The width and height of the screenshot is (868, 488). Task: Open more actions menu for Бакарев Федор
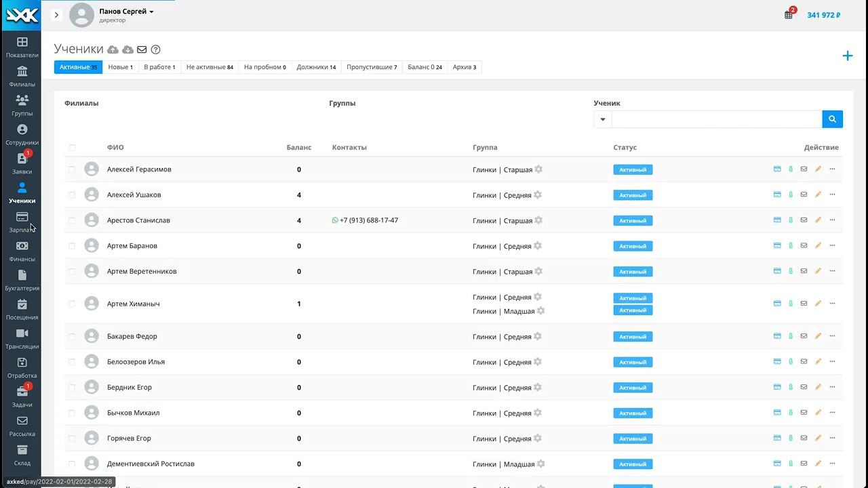point(832,336)
